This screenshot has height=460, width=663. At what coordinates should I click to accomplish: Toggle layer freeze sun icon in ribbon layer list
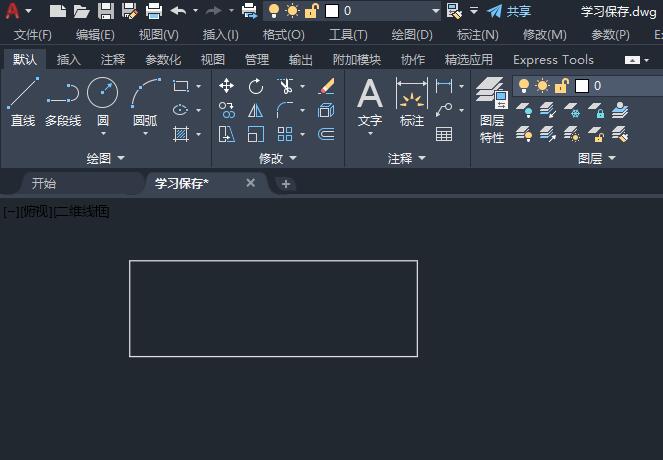point(542,86)
